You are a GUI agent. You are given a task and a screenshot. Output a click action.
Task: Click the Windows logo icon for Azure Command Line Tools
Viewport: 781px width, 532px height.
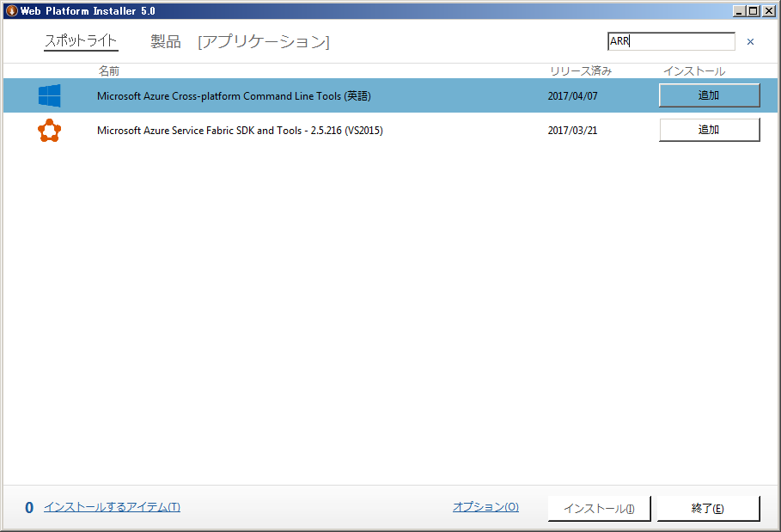click(49, 95)
